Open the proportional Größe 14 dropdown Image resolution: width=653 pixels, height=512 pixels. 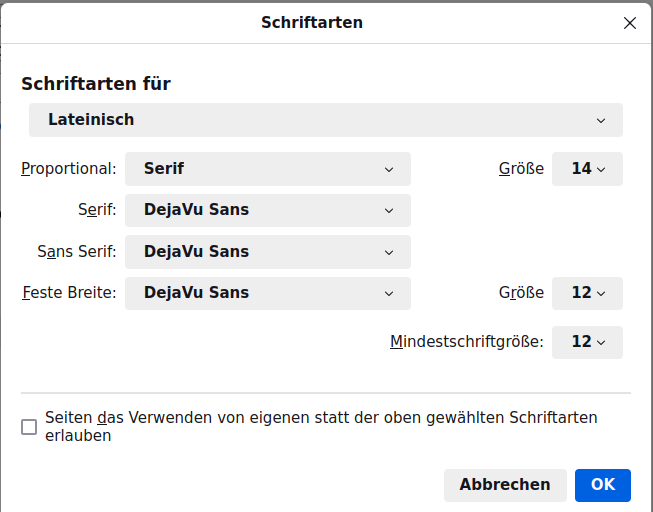587,169
